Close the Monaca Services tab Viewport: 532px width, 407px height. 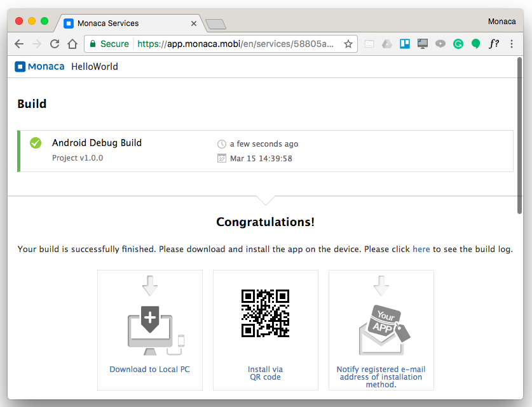tap(194, 23)
